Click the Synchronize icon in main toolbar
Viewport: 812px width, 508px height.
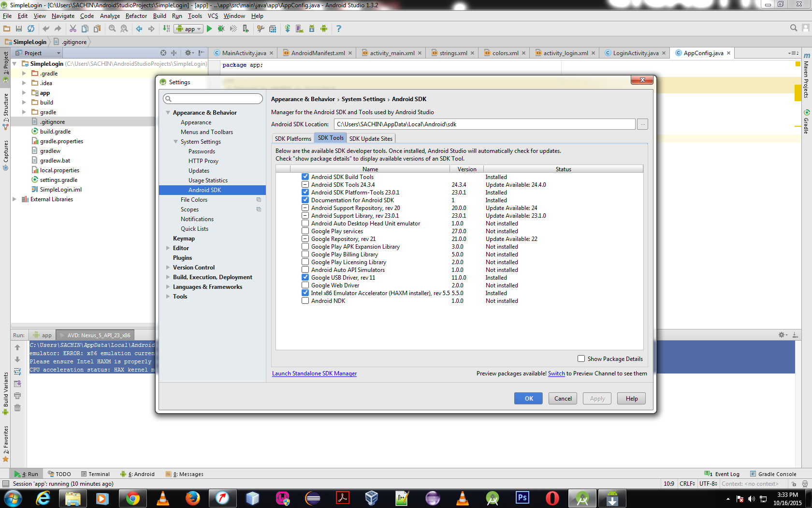pyautogui.click(x=31, y=29)
